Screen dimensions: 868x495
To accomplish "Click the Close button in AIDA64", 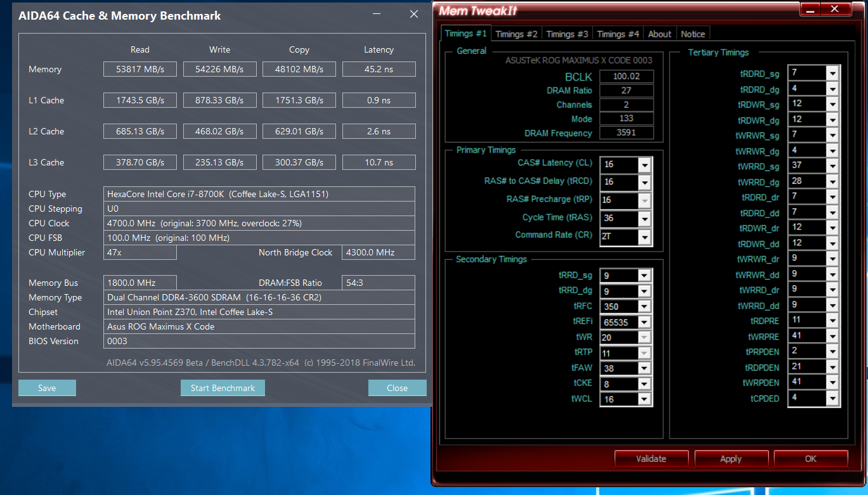I will click(397, 388).
